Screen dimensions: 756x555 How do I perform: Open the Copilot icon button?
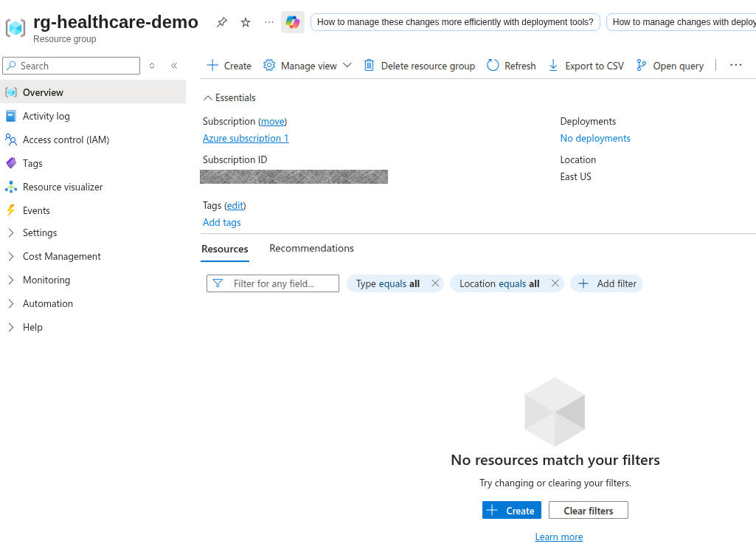click(x=293, y=22)
